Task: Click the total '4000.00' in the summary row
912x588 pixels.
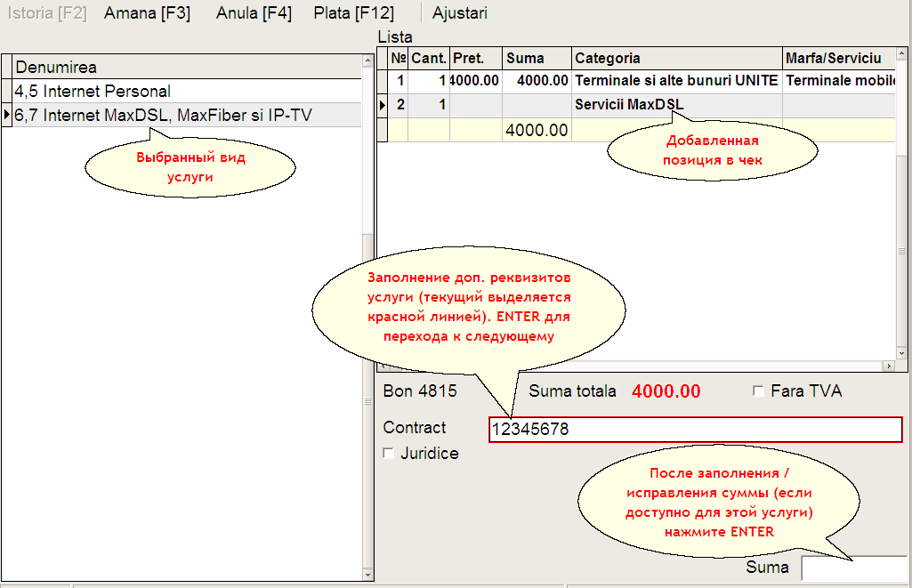Action: click(x=537, y=130)
